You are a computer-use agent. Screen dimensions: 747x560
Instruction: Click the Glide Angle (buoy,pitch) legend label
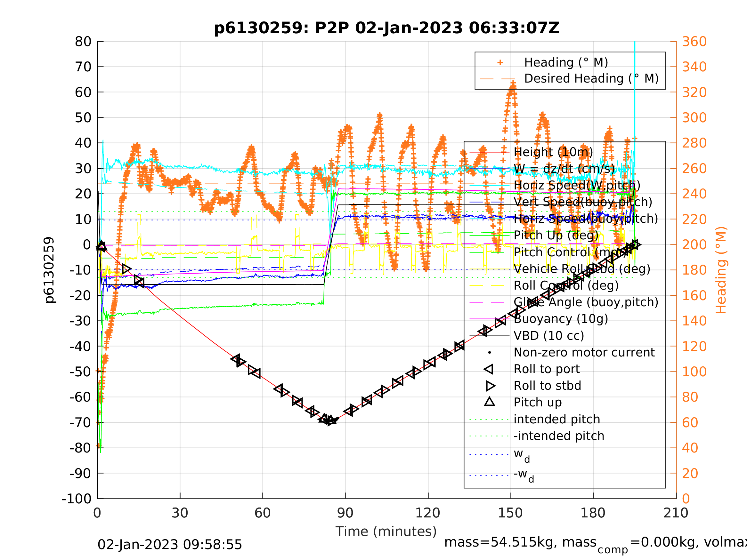click(x=586, y=302)
